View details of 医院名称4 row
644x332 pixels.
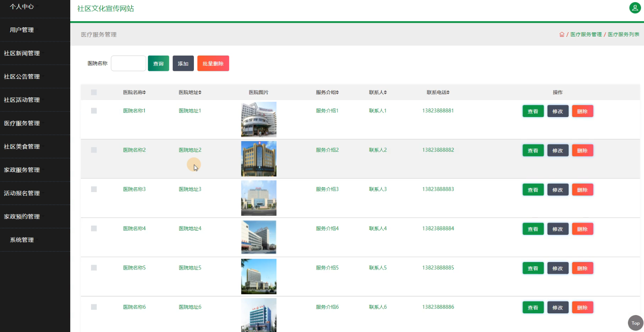click(533, 229)
